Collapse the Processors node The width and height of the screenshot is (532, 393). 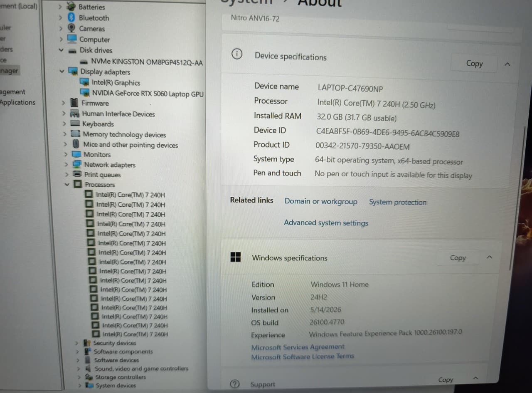[x=67, y=184]
